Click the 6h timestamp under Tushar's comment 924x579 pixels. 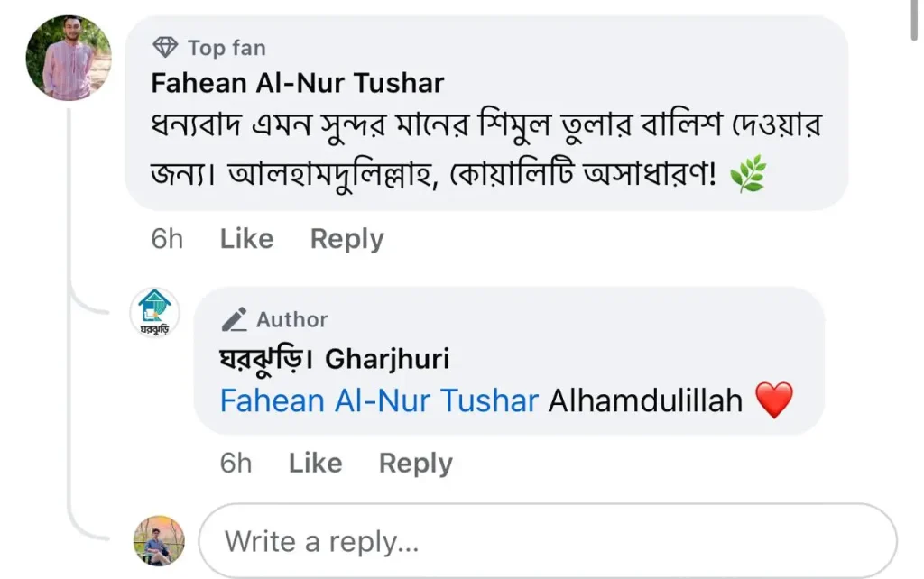pos(167,239)
